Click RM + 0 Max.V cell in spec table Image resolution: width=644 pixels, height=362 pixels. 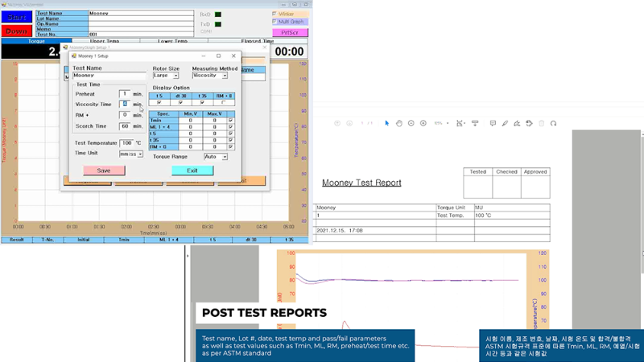tap(214, 146)
